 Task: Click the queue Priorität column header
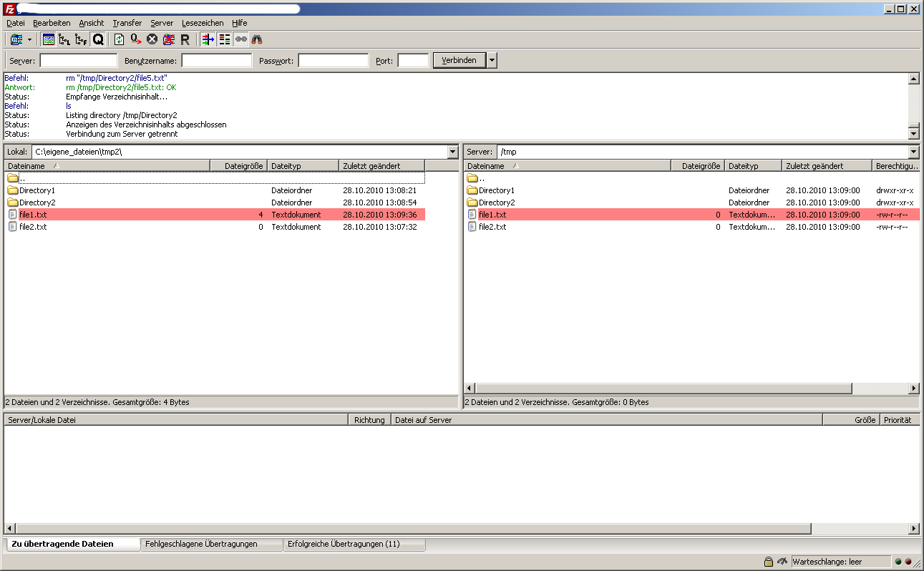click(899, 420)
